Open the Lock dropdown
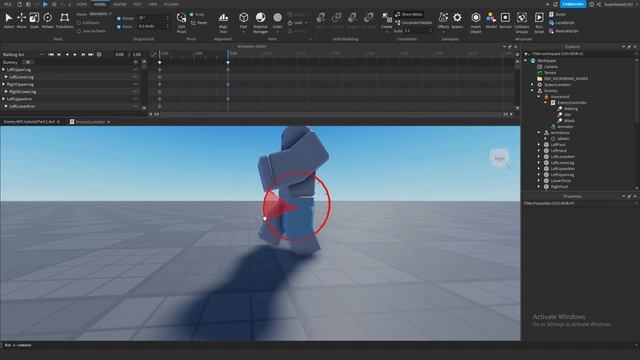The image size is (640, 360). tap(298, 23)
